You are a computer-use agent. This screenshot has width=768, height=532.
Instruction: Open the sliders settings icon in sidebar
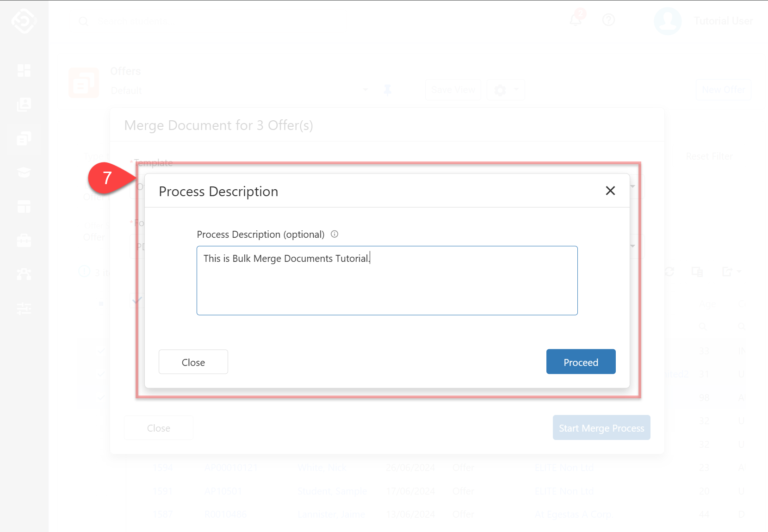pyautogui.click(x=24, y=308)
